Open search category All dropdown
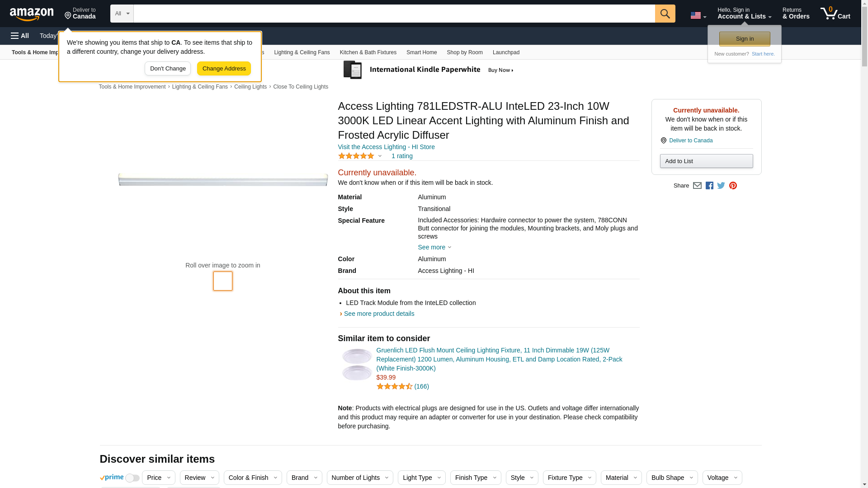 pyautogui.click(x=122, y=14)
